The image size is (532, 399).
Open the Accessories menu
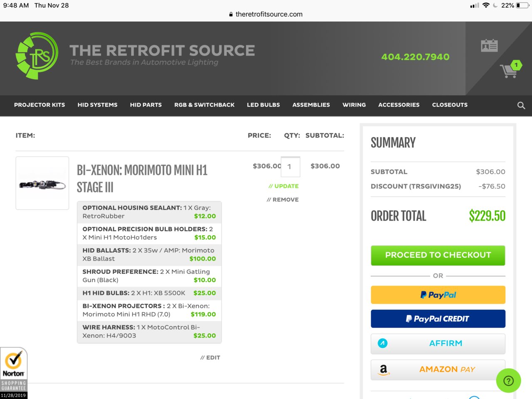tap(399, 105)
